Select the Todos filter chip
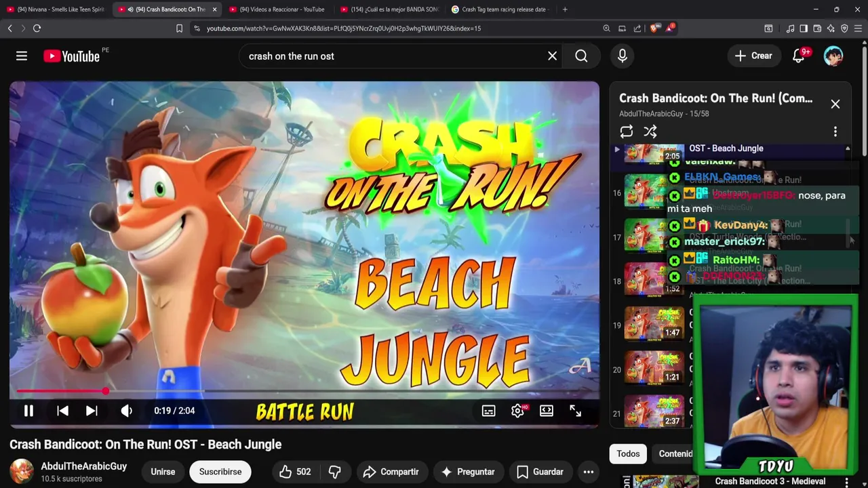Screen dimensions: 868x488 (628, 453)
